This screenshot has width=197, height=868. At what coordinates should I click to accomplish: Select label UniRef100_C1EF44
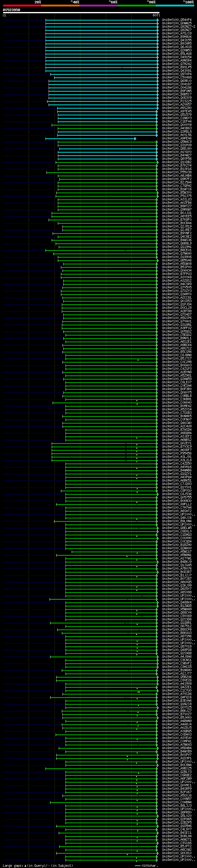point(177,122)
